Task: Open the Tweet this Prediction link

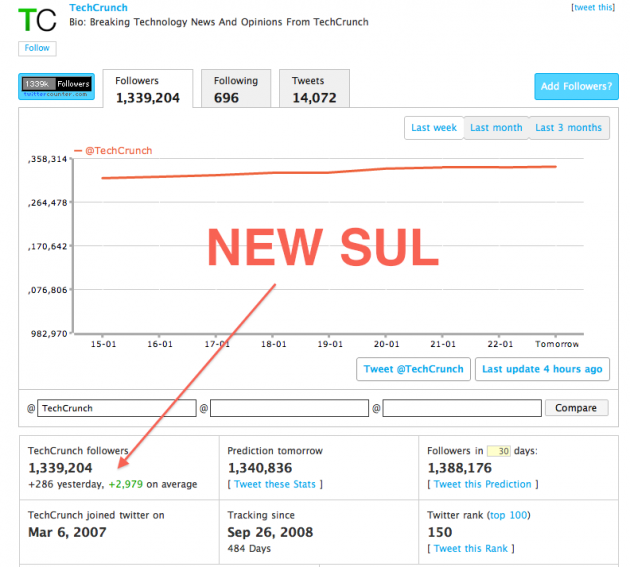Action: (x=483, y=484)
